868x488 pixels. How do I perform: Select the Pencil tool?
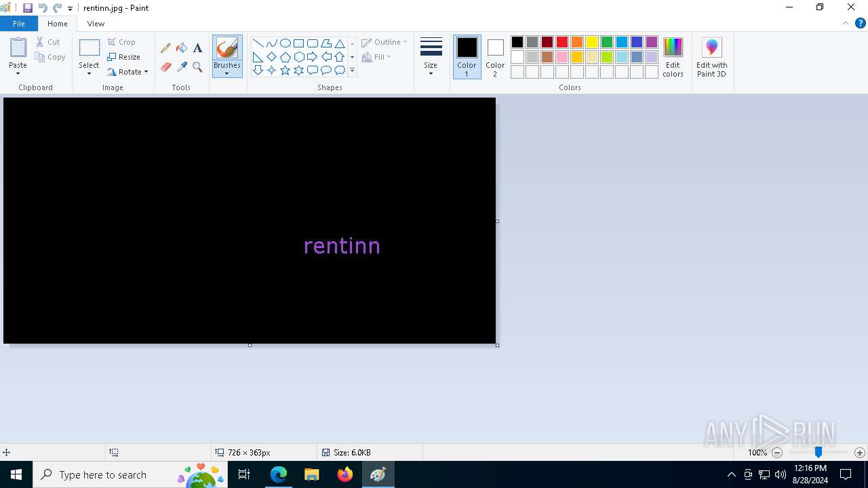[165, 48]
